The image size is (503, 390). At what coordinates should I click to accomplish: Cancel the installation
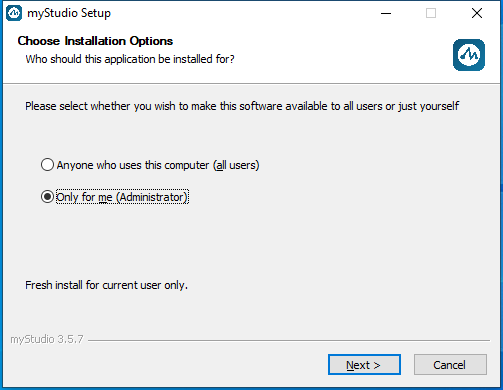coord(450,365)
